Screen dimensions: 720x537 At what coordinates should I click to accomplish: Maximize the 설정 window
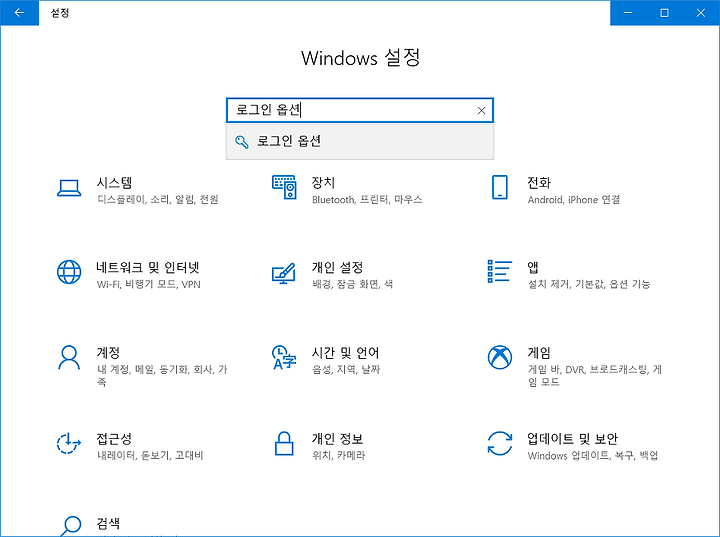(x=664, y=13)
